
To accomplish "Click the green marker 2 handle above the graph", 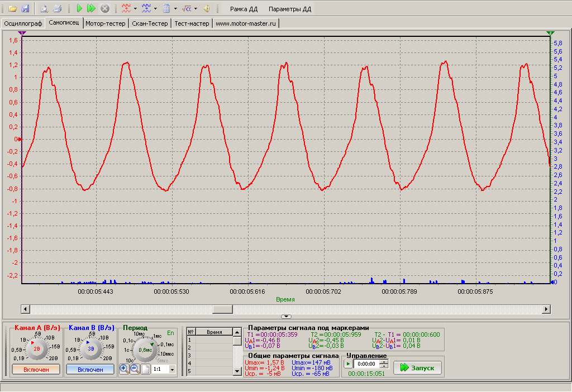I will click(x=550, y=33).
